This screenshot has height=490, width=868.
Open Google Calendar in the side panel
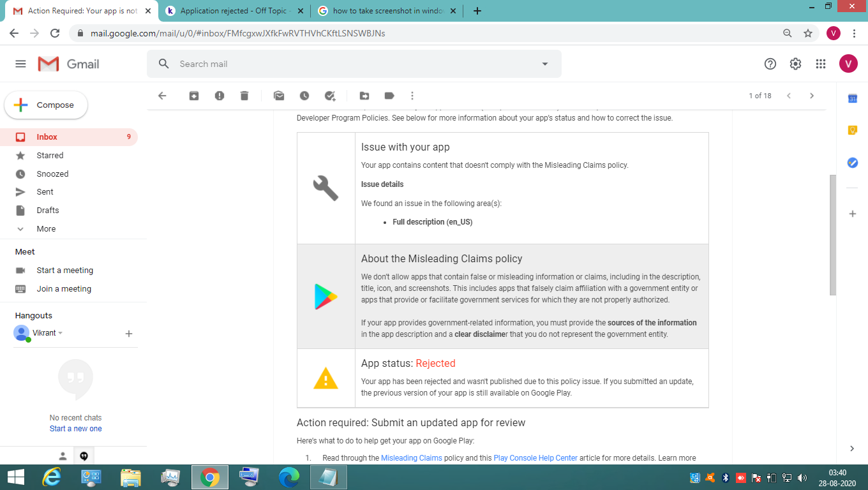tap(852, 98)
